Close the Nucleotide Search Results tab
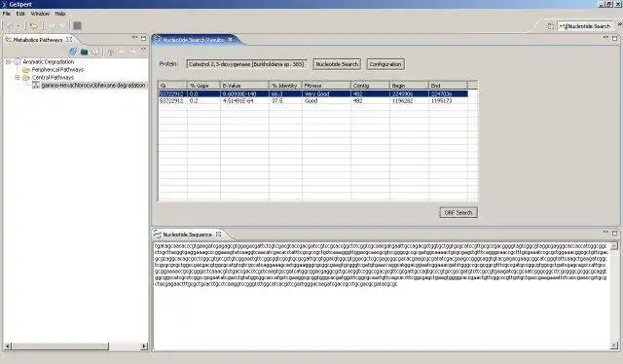 230,39
